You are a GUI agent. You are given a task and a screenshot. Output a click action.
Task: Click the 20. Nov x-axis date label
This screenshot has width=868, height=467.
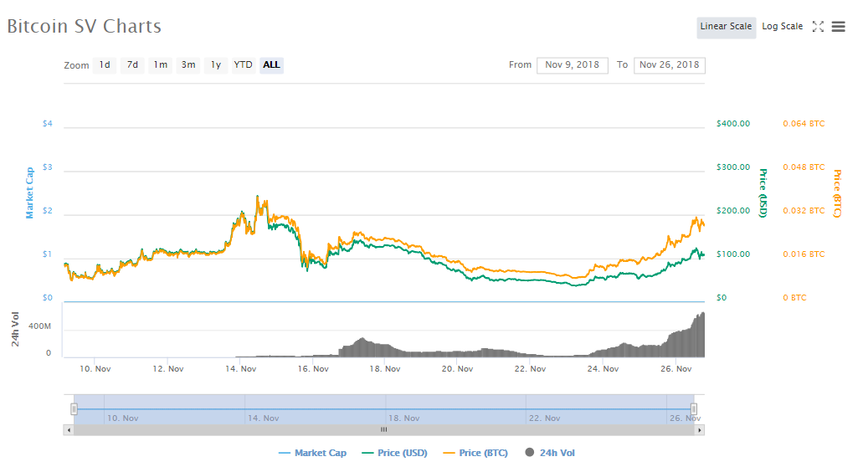[x=457, y=369]
